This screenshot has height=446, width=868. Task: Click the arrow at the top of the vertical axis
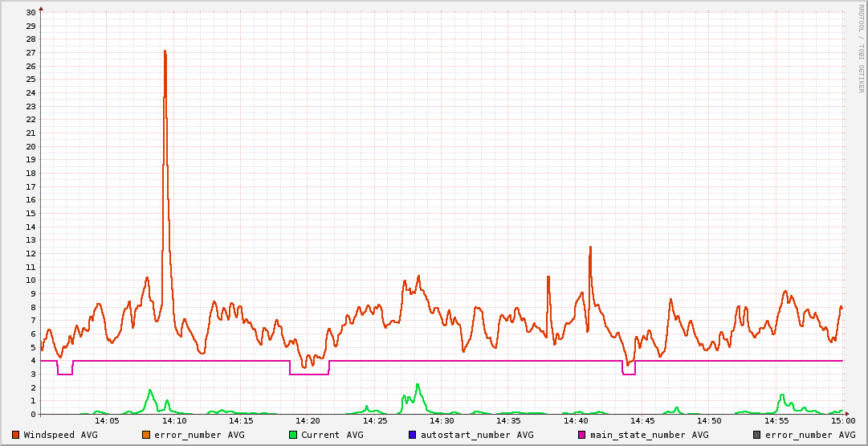coord(41,8)
